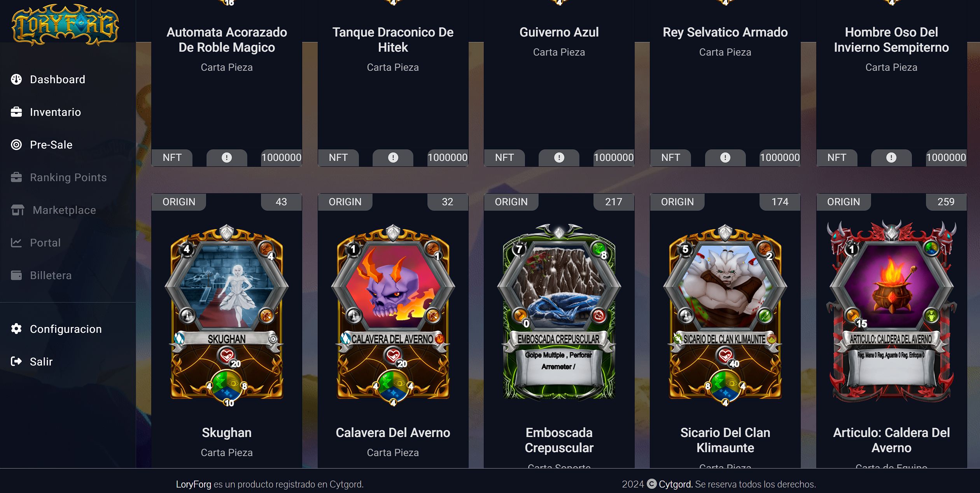Screen dimensions: 980x493
Task: Click the Configuracion gear icon
Action: click(16, 329)
